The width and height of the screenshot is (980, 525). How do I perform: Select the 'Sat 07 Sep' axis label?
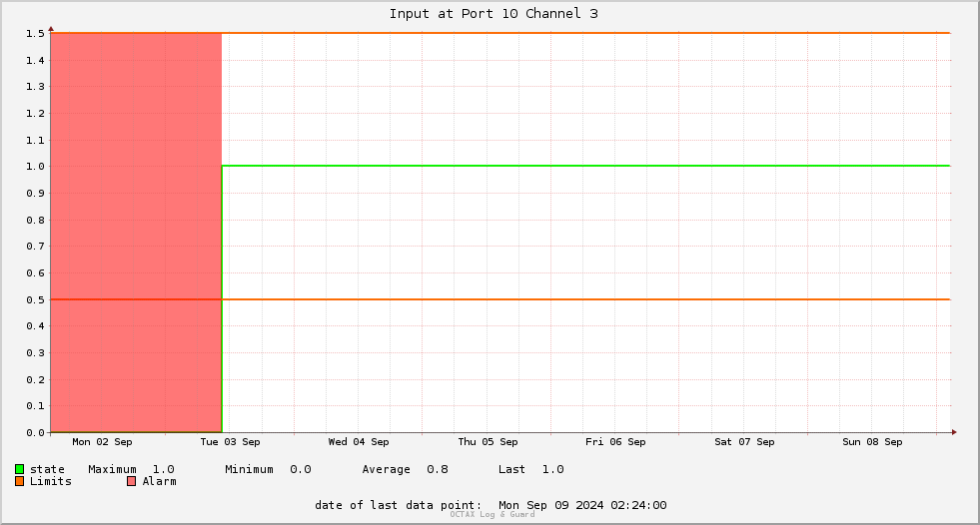point(744,442)
